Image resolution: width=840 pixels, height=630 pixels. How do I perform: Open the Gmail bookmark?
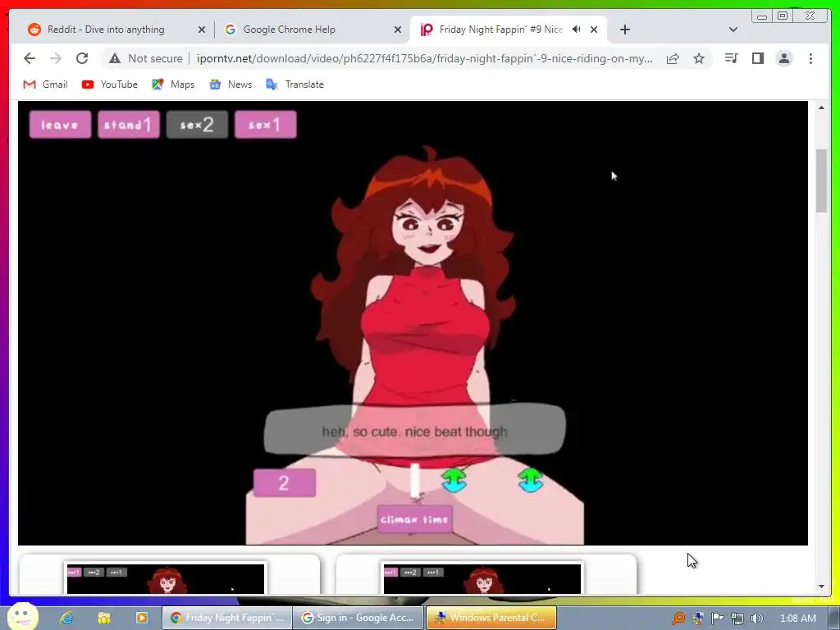point(46,84)
